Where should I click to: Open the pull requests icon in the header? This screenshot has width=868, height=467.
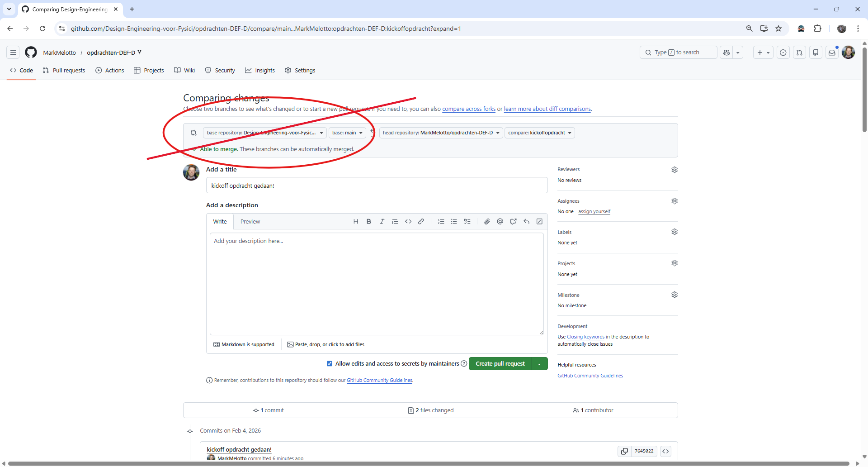[799, 52]
